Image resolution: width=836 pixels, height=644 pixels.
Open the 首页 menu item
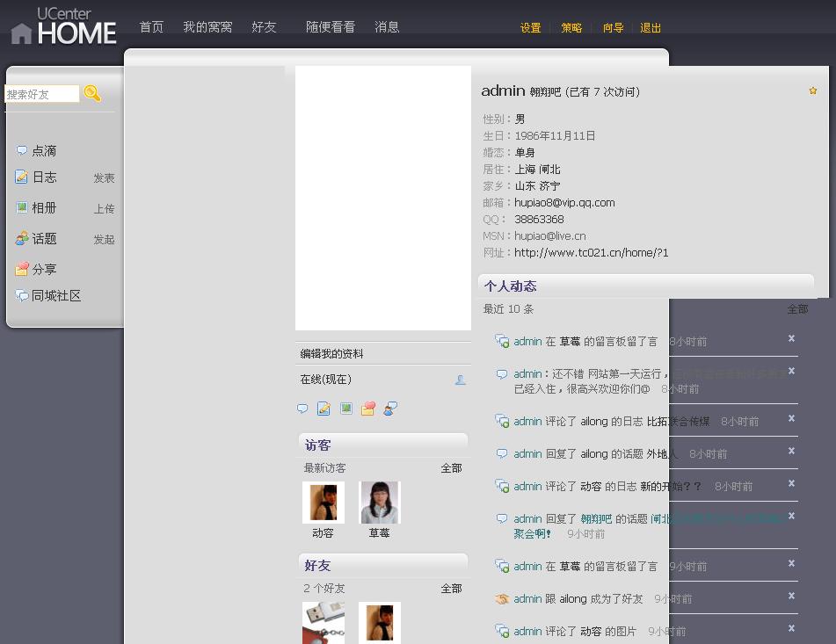151,26
